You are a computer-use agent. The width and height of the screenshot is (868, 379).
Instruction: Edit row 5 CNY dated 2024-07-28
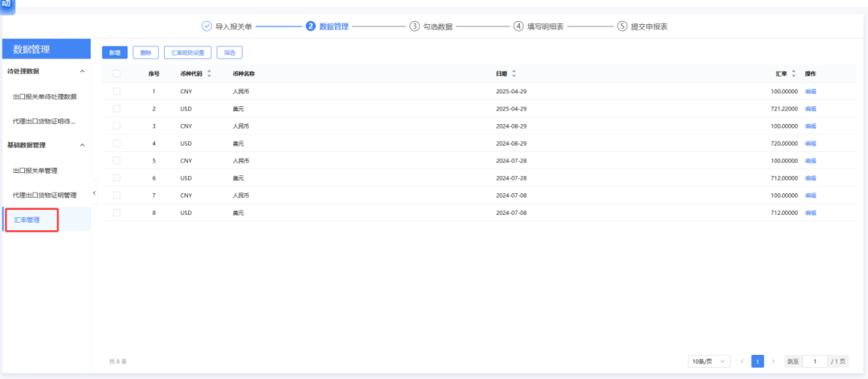[x=810, y=161]
